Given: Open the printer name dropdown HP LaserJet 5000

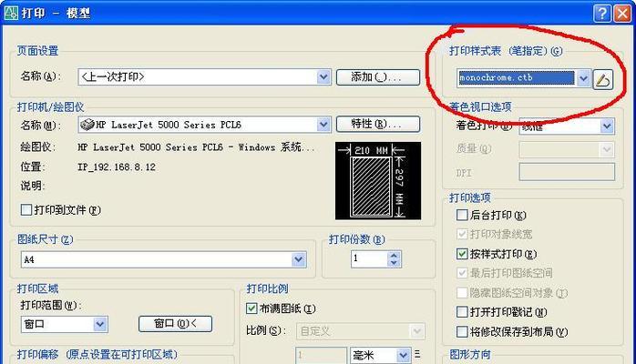Looking at the screenshot, I should point(323,125).
